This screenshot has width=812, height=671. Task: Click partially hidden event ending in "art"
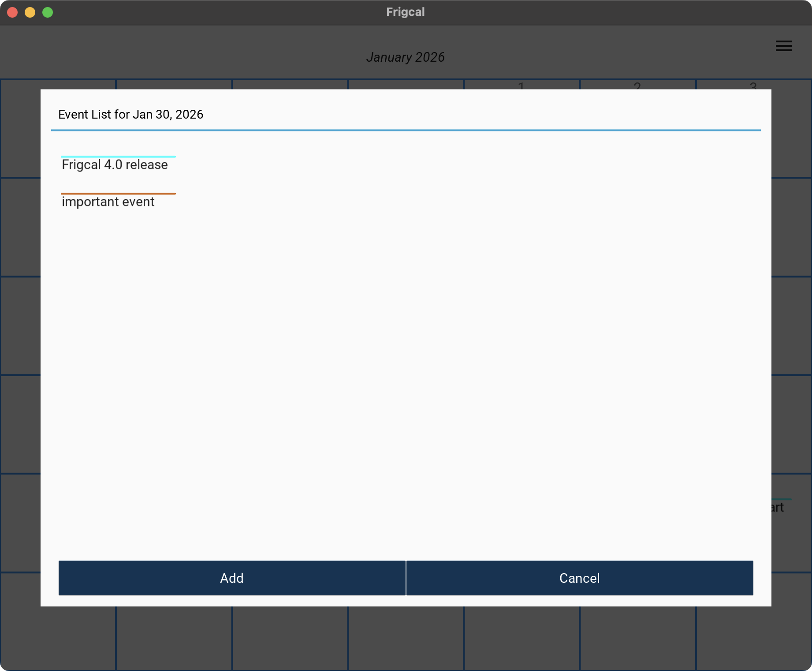tap(778, 507)
